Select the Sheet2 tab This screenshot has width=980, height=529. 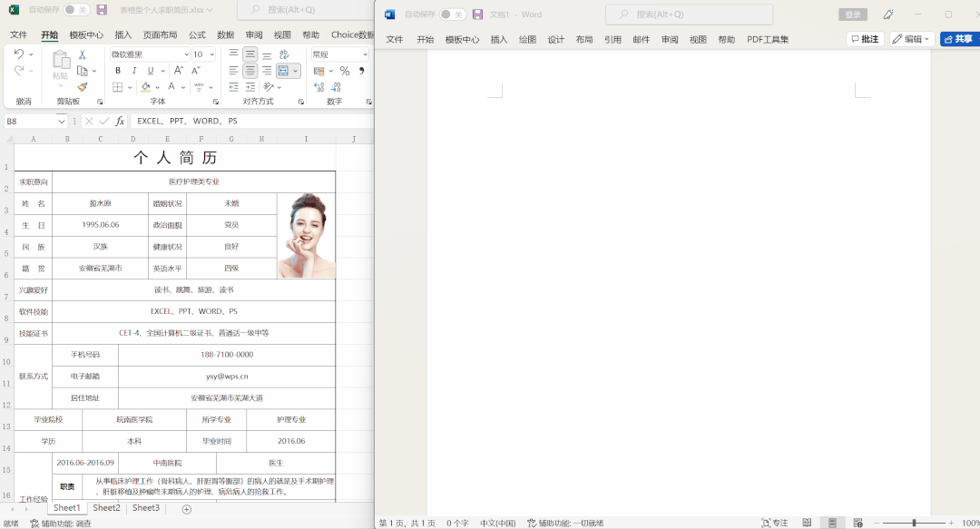point(106,508)
